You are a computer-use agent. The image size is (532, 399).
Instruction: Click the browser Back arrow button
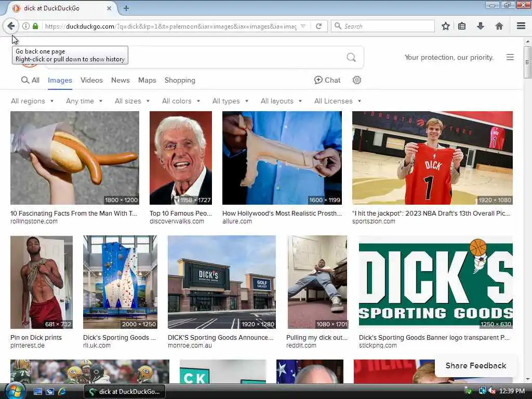pyautogui.click(x=11, y=26)
